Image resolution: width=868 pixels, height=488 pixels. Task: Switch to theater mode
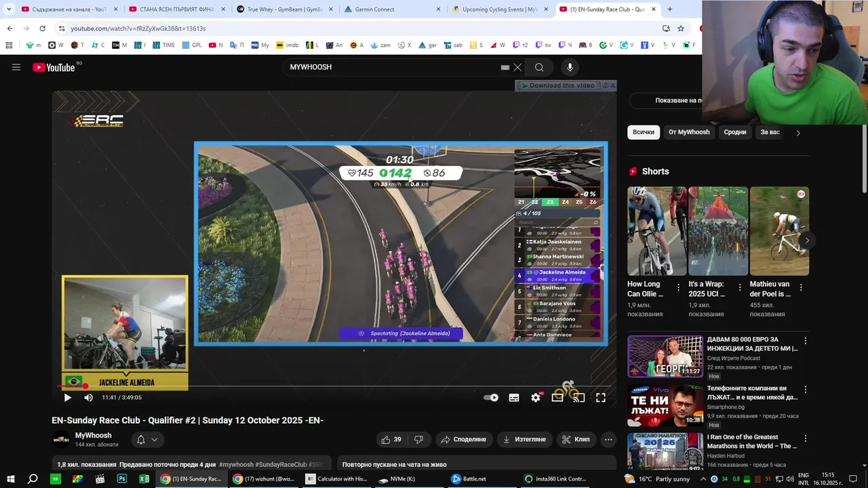click(x=557, y=398)
